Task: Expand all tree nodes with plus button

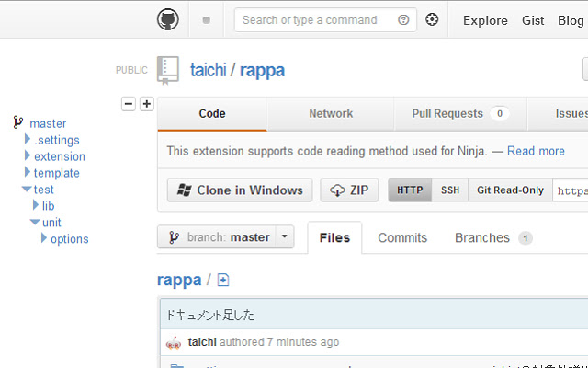Action: click(146, 104)
